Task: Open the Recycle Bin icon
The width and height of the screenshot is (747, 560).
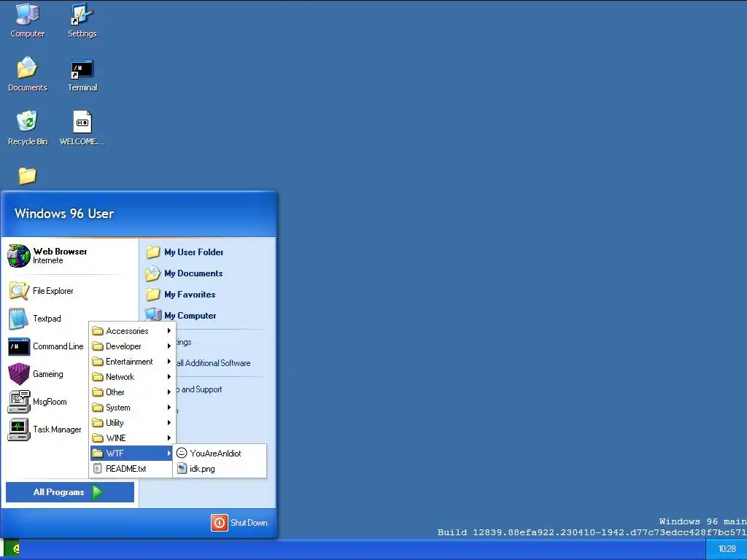Action: tap(28, 128)
